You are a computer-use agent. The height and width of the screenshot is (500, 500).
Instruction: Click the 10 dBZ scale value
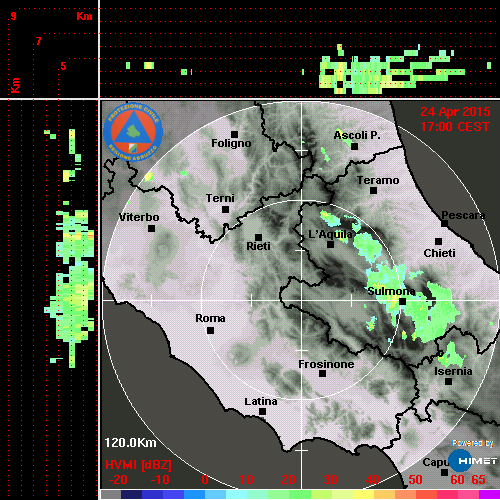(x=247, y=480)
